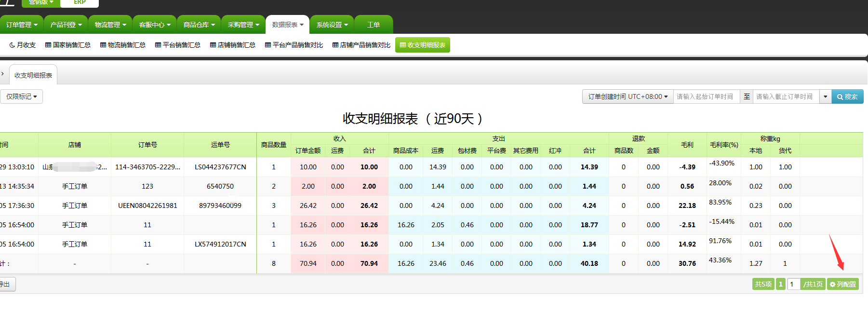Switch to the 收支明细报表 page tab
The image size is (868, 316).
point(33,75)
